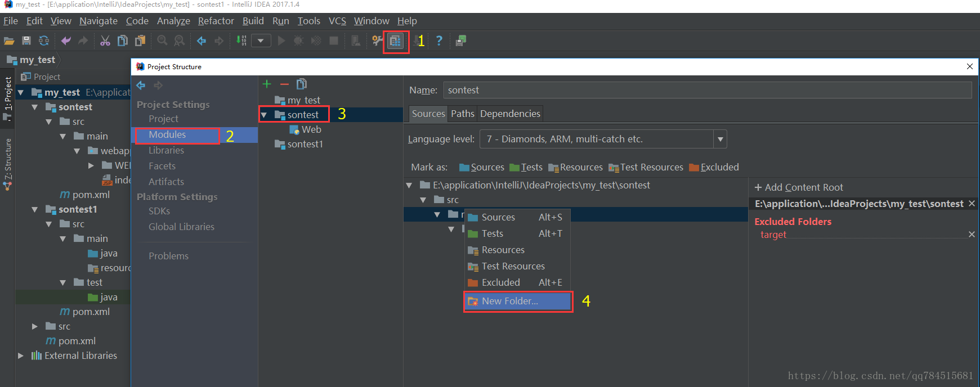Open Settings wrench icon

378,40
